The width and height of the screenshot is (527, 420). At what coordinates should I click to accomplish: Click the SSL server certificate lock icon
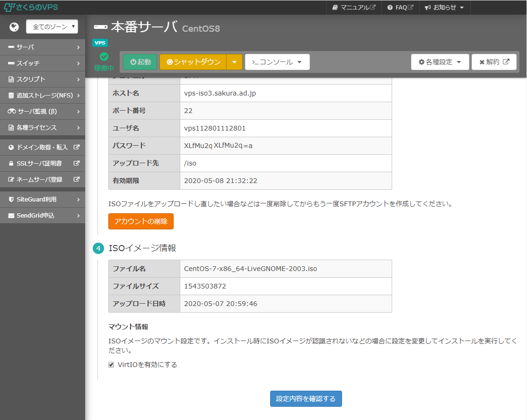tap(12, 163)
